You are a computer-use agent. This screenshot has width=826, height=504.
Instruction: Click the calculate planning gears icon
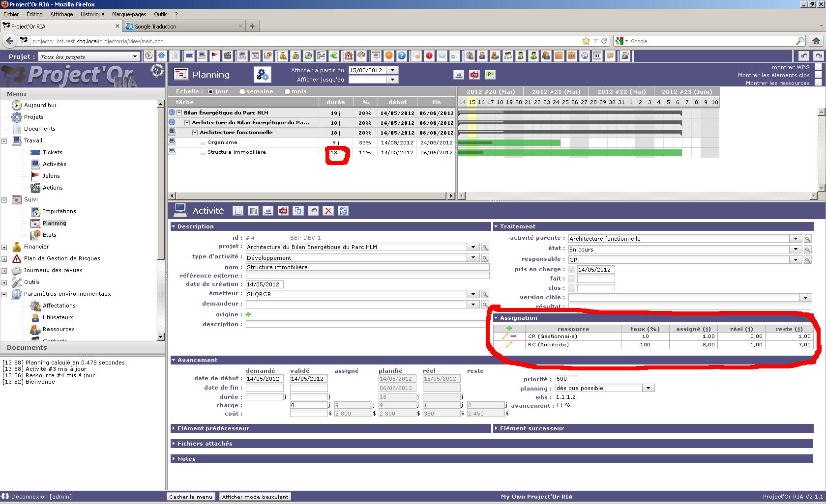coord(263,75)
